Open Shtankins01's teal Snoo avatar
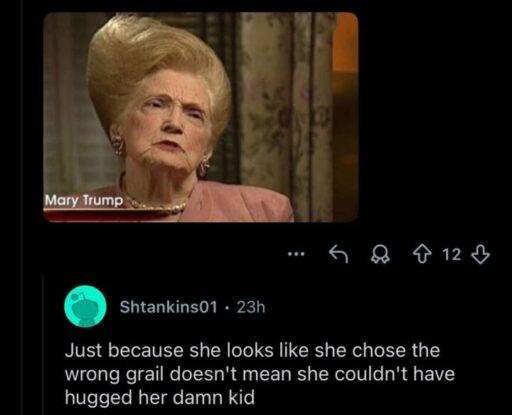This screenshot has width=512, height=415. pos(85,307)
